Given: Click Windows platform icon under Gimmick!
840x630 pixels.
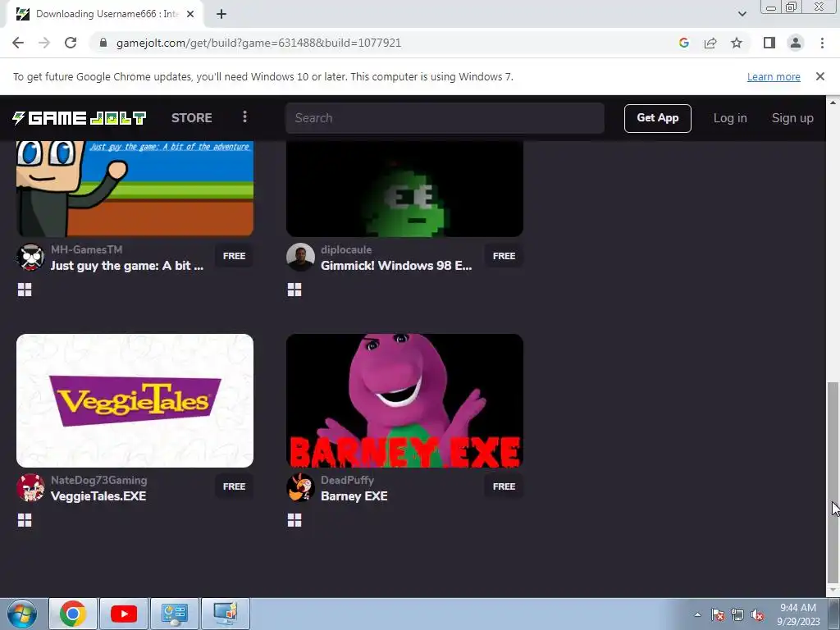Looking at the screenshot, I should pyautogui.click(x=294, y=290).
